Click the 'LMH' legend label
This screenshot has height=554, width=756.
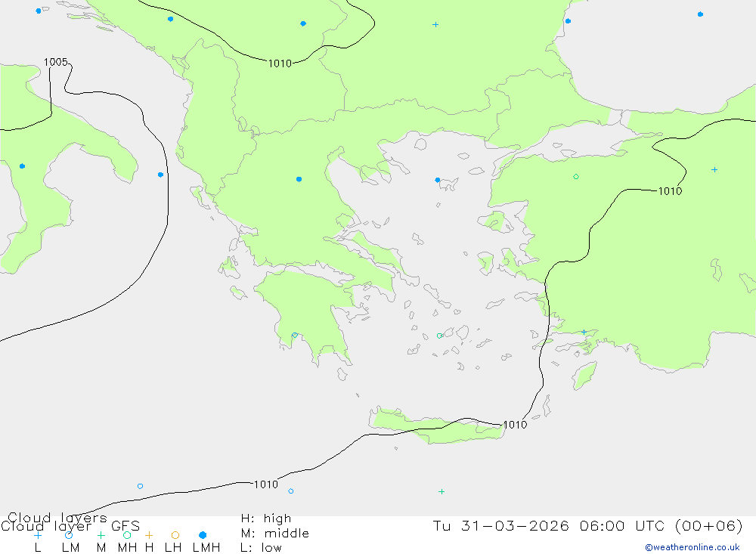tap(206, 548)
